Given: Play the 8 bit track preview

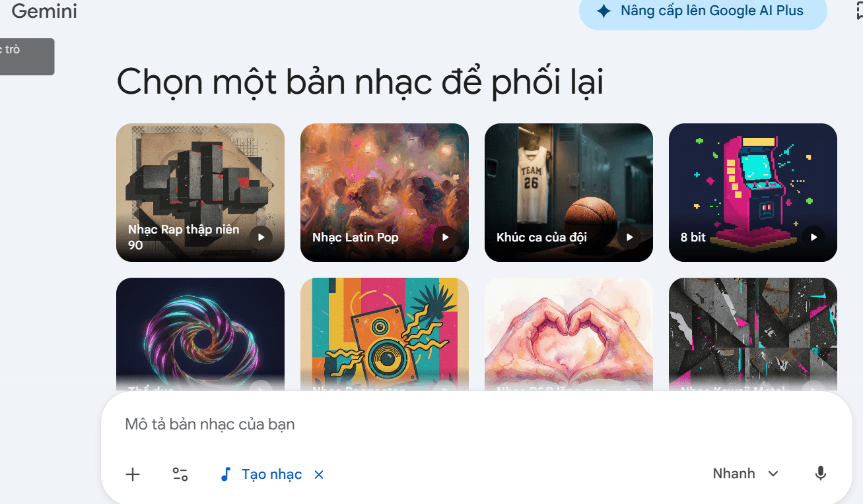Looking at the screenshot, I should [813, 237].
